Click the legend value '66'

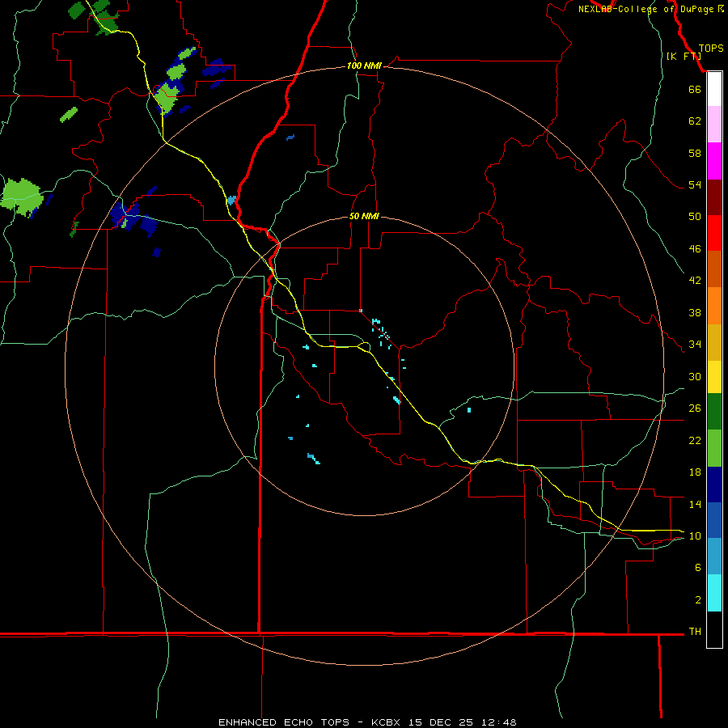tap(695, 89)
